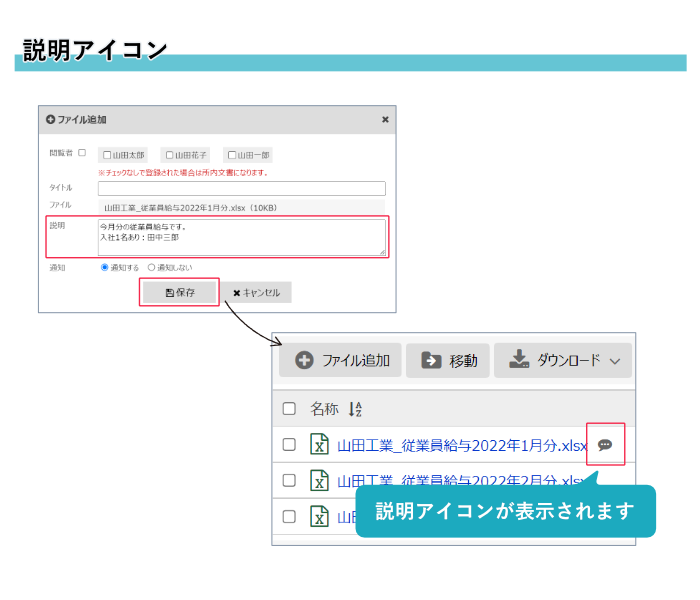This screenshot has height=600, width=700.
Task: Click the description speech bubble icon
Action: pos(605,445)
